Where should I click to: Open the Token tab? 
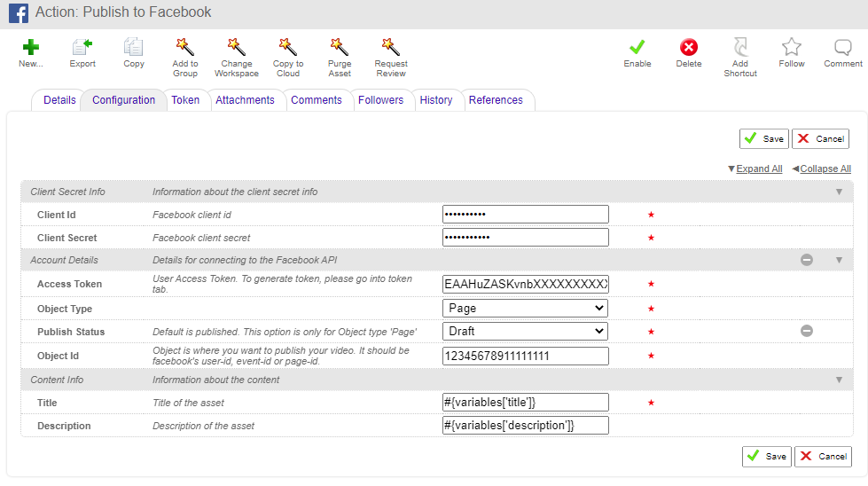185,100
